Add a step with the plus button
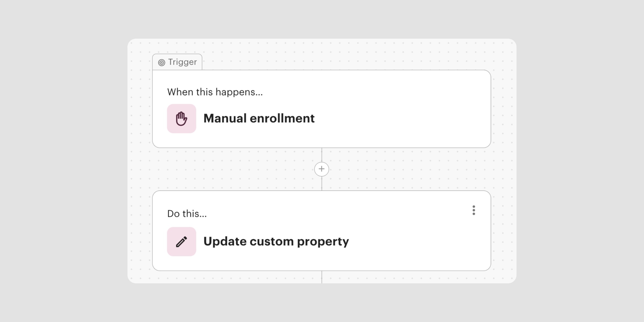The height and width of the screenshot is (322, 644). click(x=321, y=169)
